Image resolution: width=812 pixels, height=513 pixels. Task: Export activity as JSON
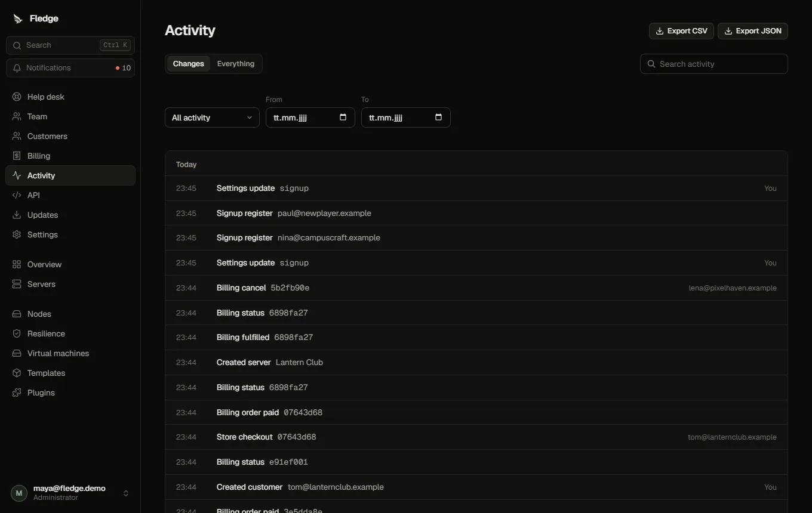[x=753, y=31]
